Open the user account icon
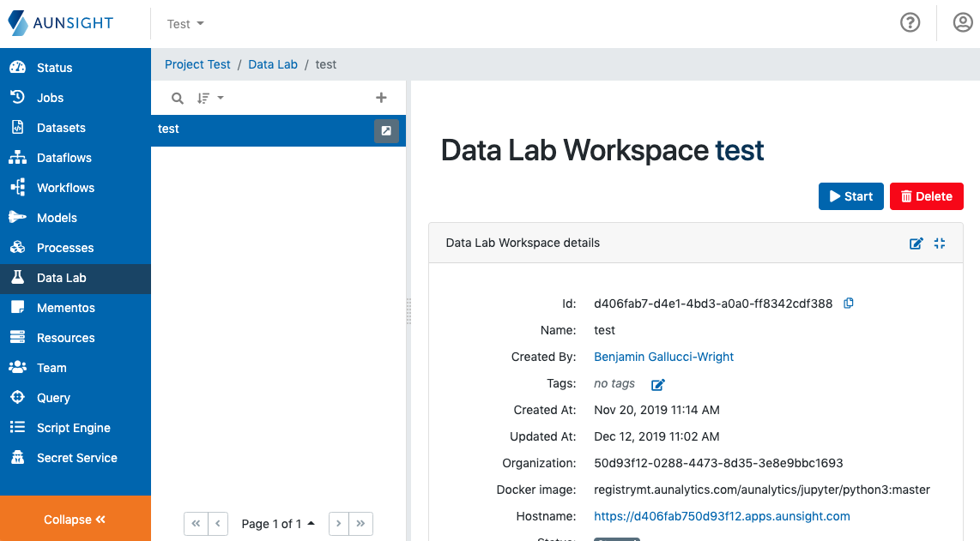This screenshot has width=980, height=541. tap(962, 22)
